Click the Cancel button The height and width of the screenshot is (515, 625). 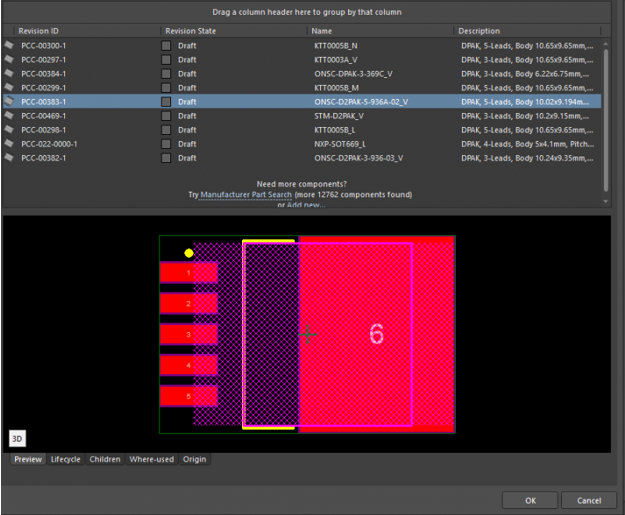coord(589,500)
